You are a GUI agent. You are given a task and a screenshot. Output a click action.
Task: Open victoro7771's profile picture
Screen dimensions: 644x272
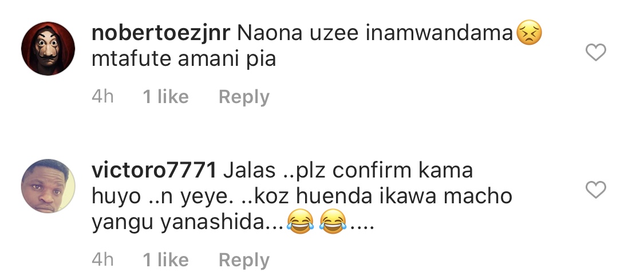click(x=48, y=186)
